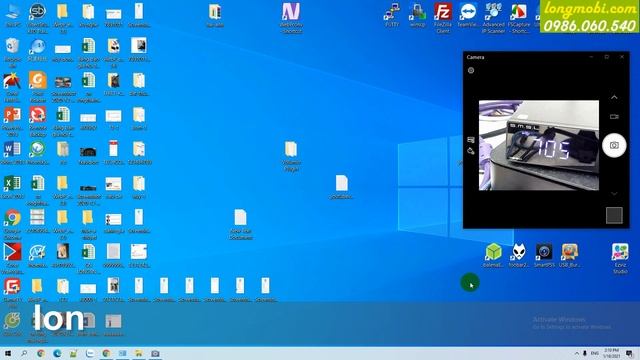The height and width of the screenshot is (360, 640).
Task: Click the upper icon left of camera preview
Action: tap(471, 140)
